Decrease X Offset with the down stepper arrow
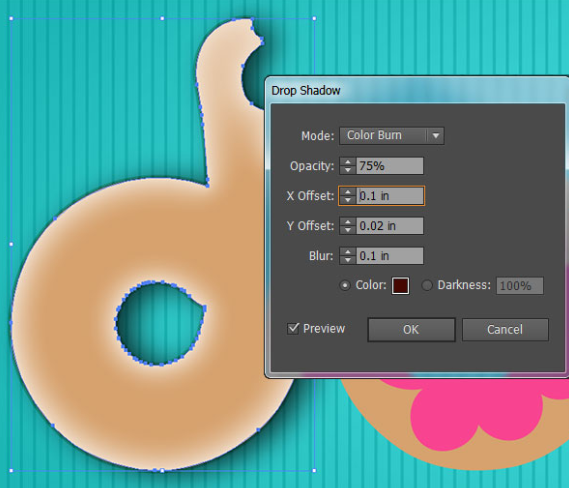569x488 pixels. tap(348, 200)
